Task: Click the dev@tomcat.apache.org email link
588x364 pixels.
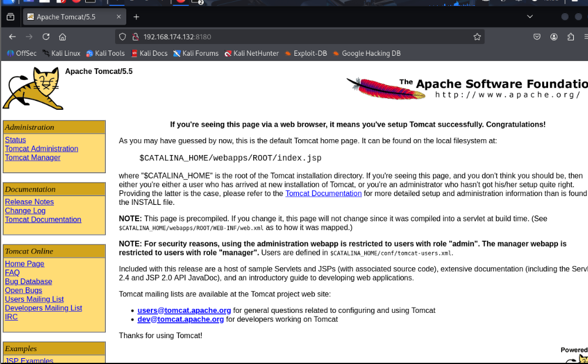Action: pos(181,319)
